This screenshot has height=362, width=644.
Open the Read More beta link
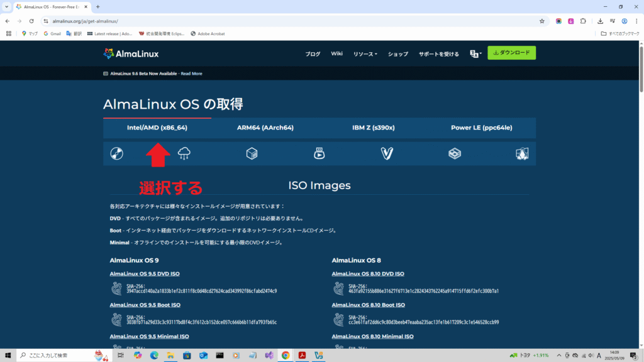pyautogui.click(x=191, y=74)
